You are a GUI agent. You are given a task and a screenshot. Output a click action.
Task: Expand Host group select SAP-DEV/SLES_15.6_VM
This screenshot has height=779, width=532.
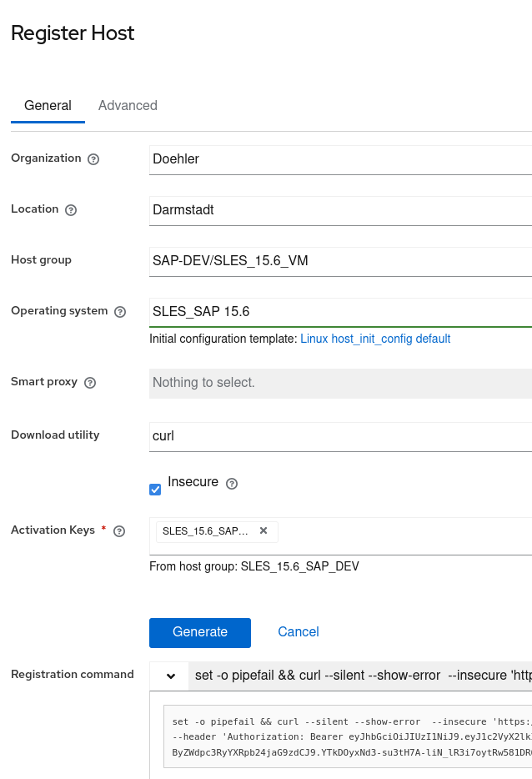[340, 261]
